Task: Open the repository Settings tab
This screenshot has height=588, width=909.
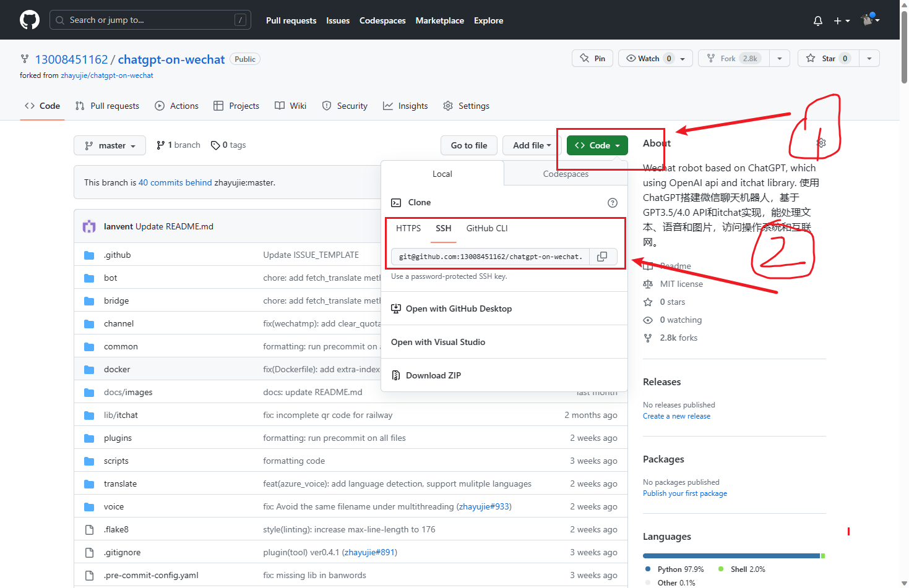Action: pyautogui.click(x=467, y=106)
